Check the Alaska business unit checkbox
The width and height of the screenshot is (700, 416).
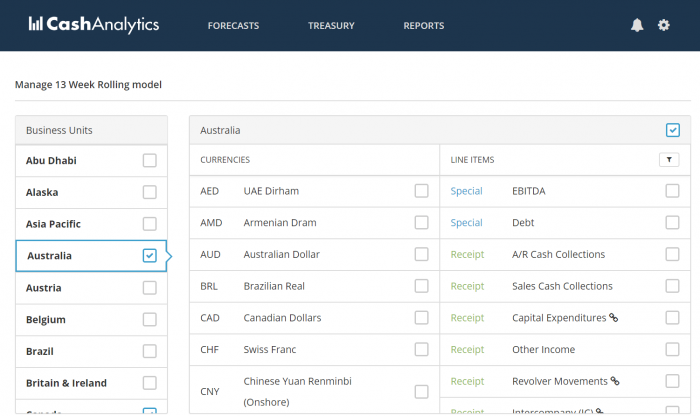[150, 192]
